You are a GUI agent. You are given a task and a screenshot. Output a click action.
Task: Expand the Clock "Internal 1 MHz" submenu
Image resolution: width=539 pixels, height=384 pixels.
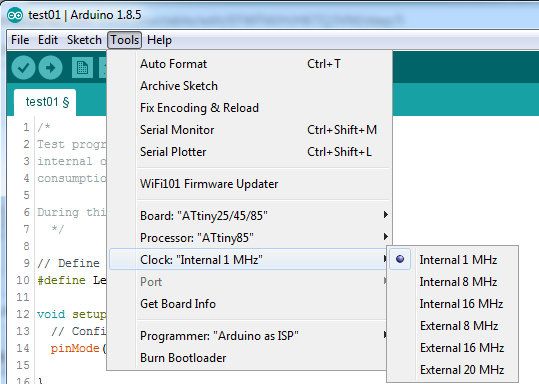pos(249,260)
